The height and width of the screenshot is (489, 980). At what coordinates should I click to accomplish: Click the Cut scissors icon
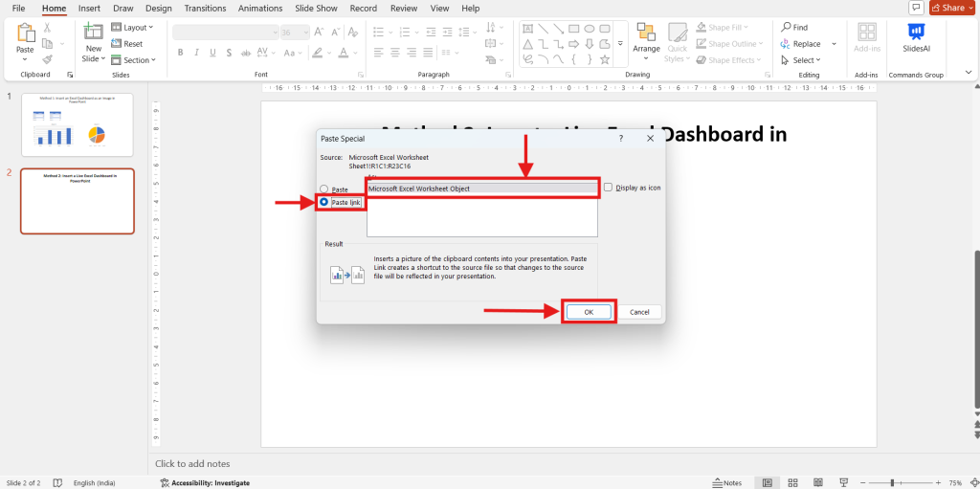[x=47, y=28]
